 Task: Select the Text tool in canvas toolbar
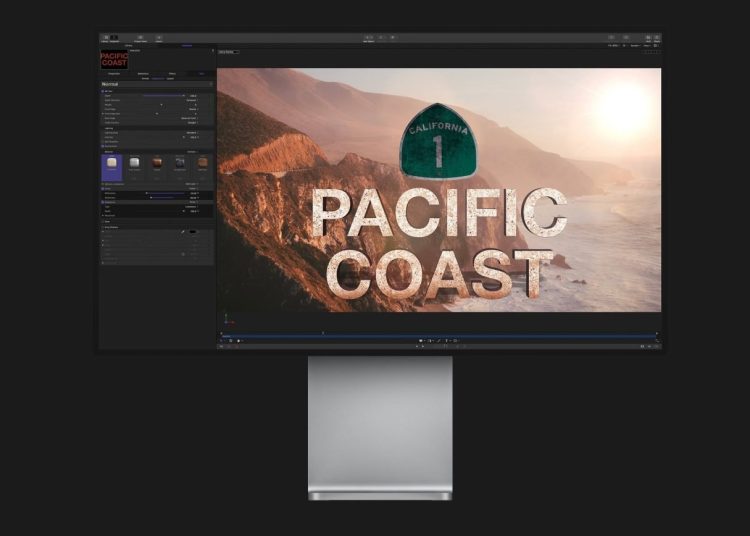(447, 341)
